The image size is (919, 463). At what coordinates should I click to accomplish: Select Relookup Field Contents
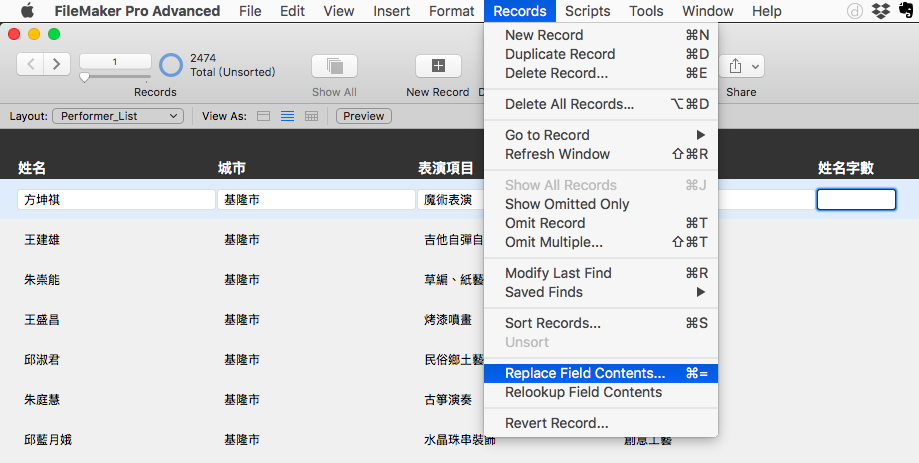click(x=601, y=392)
